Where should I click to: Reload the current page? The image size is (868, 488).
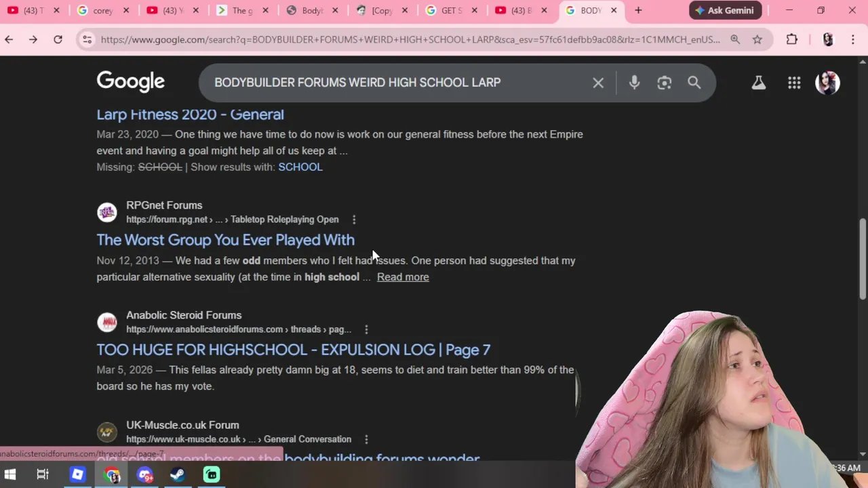click(58, 39)
